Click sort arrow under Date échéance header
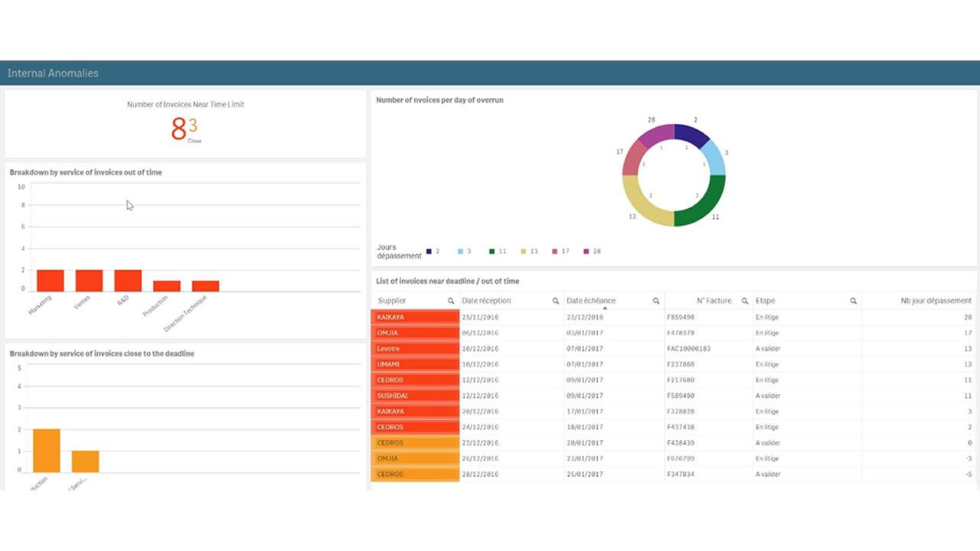 pos(605,308)
